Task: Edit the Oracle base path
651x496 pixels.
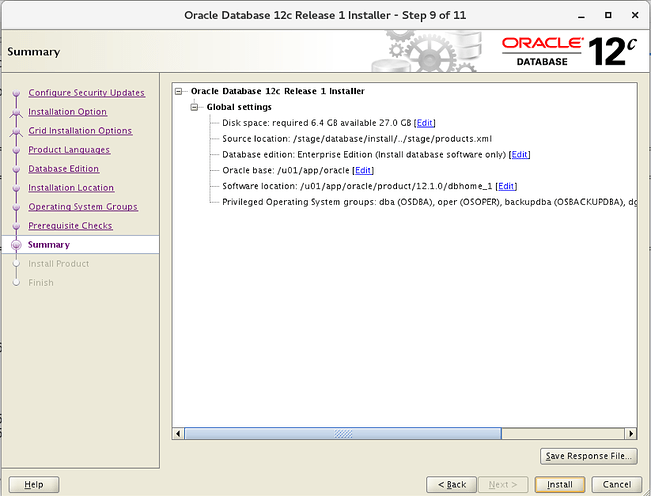Action: point(363,170)
